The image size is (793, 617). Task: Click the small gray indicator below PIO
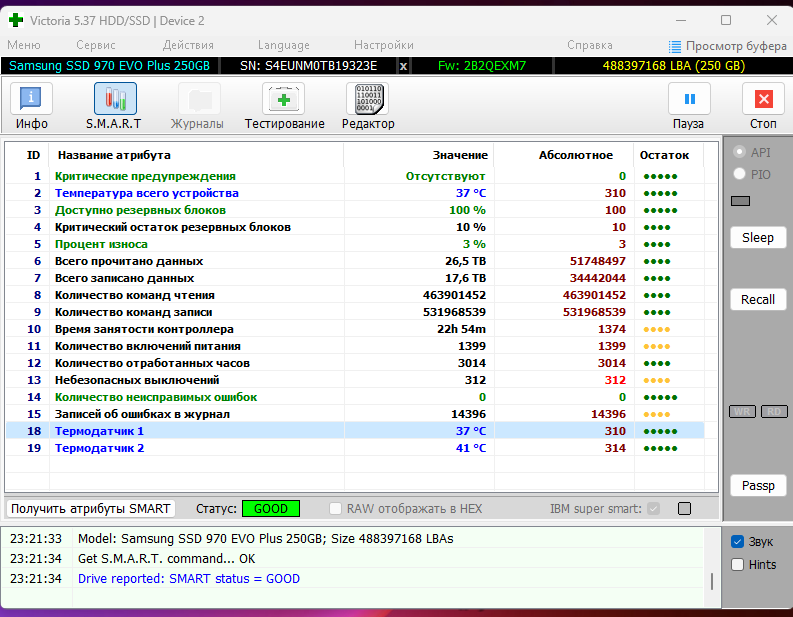[740, 201]
